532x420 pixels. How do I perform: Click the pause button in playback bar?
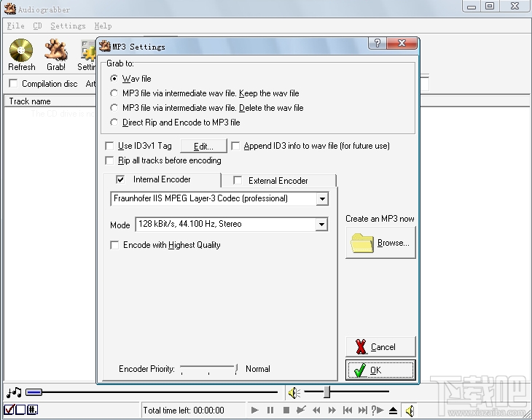click(270, 410)
